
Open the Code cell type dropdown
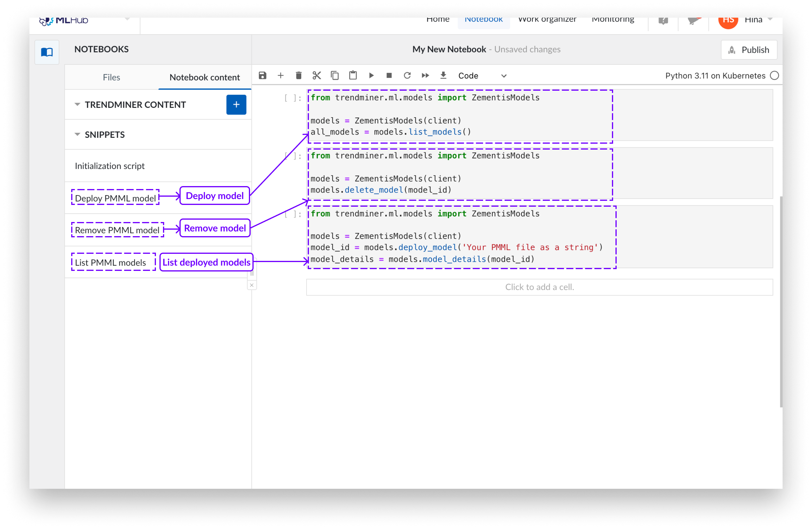click(x=482, y=76)
